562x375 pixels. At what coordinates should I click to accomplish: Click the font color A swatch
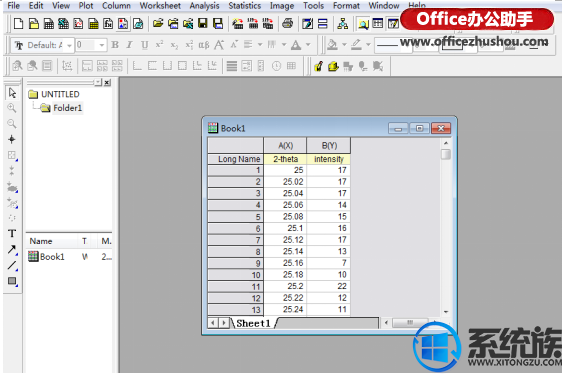point(296,45)
